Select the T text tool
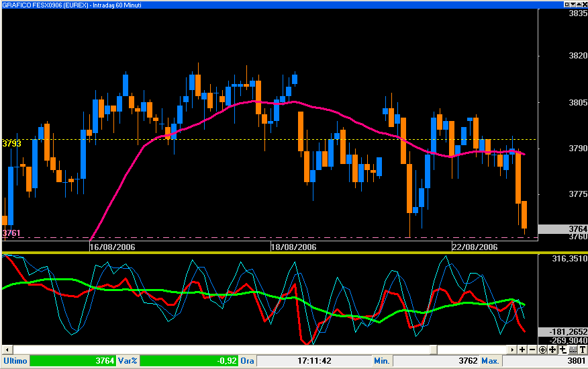 (583, 350)
